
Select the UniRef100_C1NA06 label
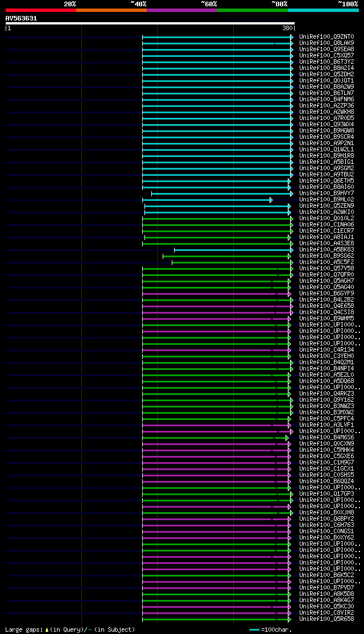(327, 225)
